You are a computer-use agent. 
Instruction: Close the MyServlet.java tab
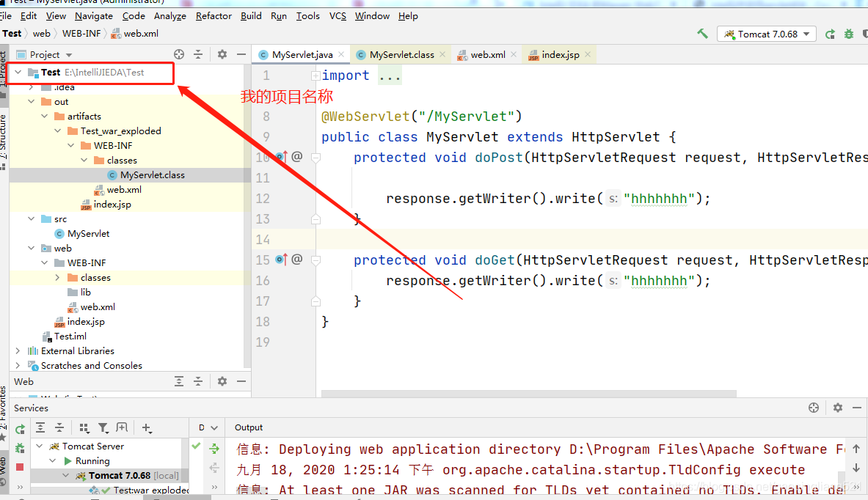[x=342, y=54]
